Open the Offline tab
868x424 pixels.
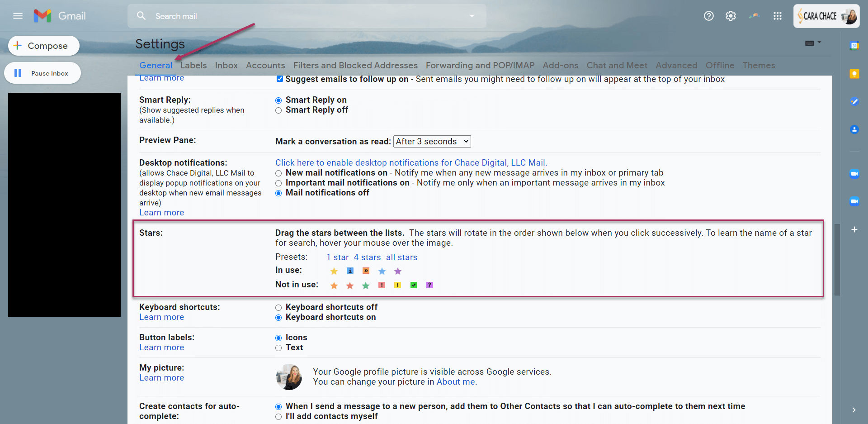[x=720, y=65]
